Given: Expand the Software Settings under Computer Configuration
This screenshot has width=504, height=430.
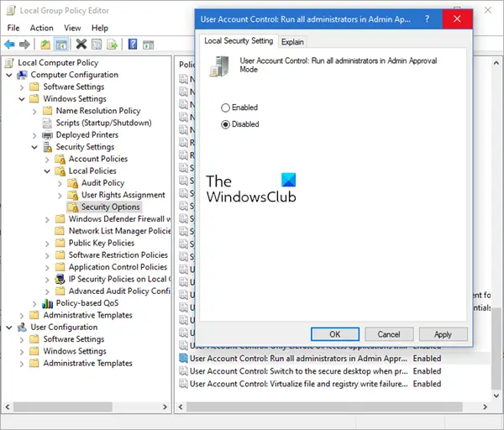Looking at the screenshot, I should [x=22, y=87].
